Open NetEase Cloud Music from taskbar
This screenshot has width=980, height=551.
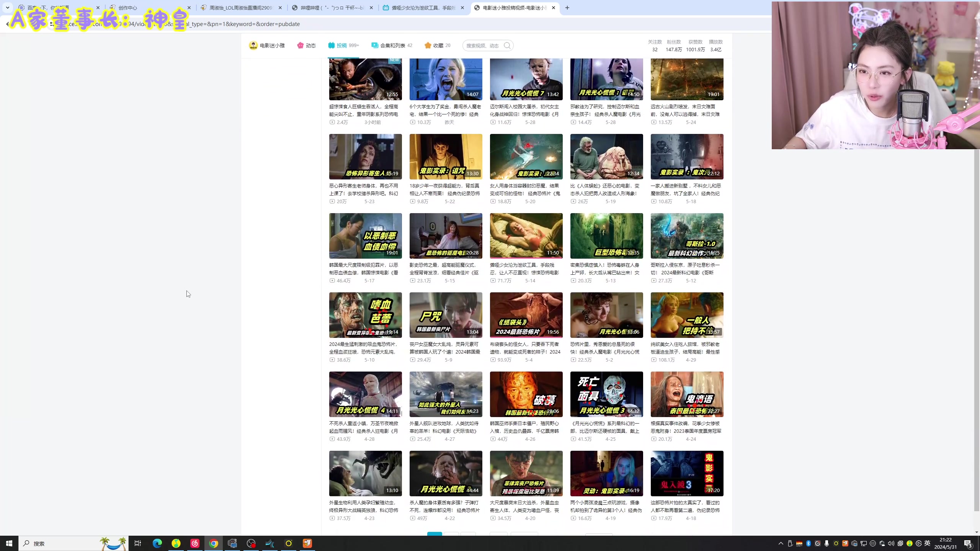coord(195,543)
